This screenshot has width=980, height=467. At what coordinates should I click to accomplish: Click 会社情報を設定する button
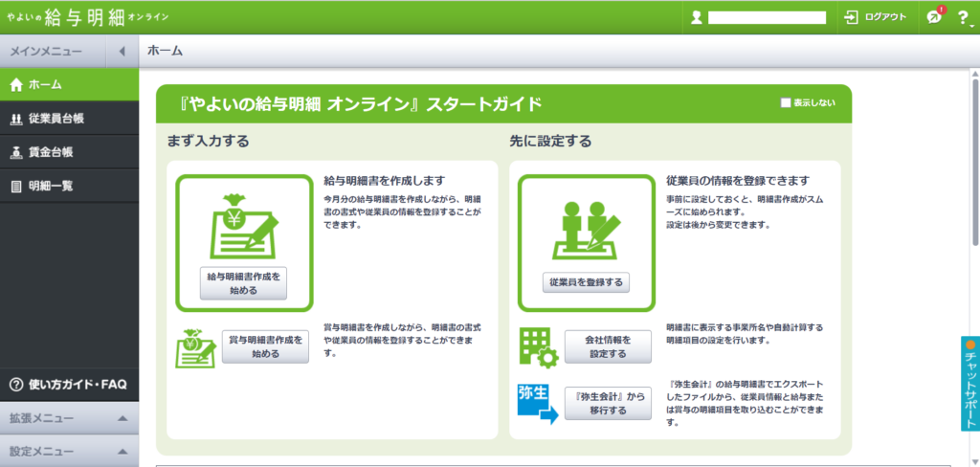[608, 346]
